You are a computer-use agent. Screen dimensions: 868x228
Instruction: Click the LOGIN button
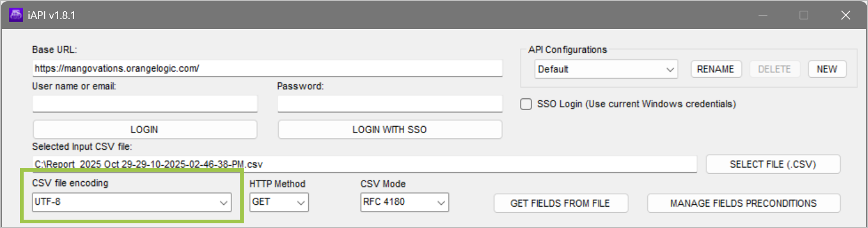pos(145,129)
